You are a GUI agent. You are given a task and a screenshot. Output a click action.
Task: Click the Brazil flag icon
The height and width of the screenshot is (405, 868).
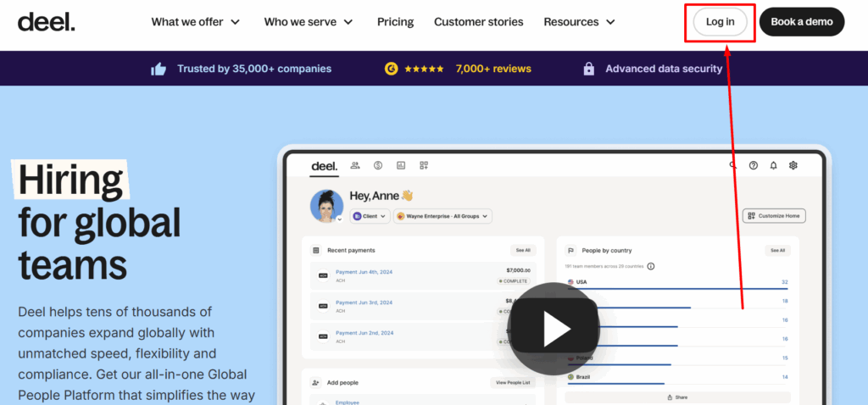pos(570,377)
